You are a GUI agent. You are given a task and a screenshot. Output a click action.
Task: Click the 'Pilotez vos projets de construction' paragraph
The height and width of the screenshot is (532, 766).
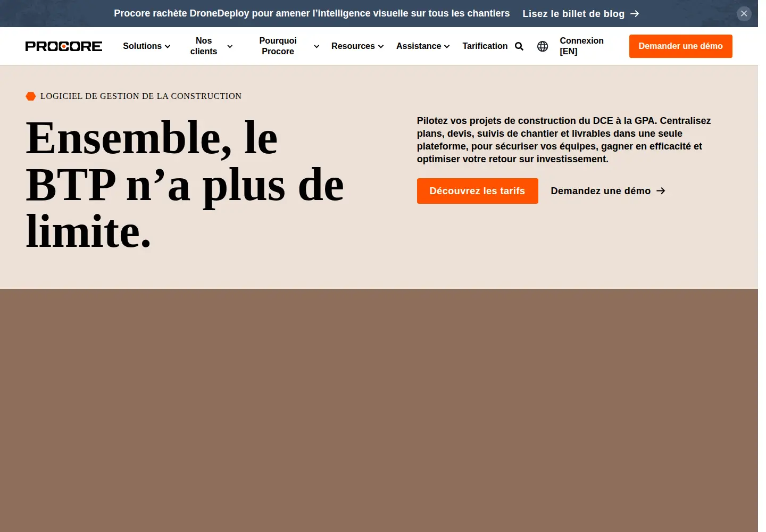564,140
